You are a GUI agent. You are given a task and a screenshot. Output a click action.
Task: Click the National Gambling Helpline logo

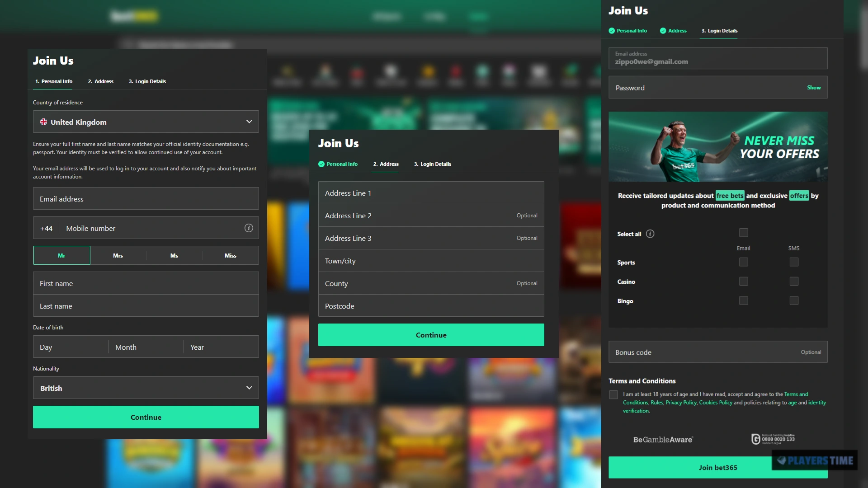point(773,439)
